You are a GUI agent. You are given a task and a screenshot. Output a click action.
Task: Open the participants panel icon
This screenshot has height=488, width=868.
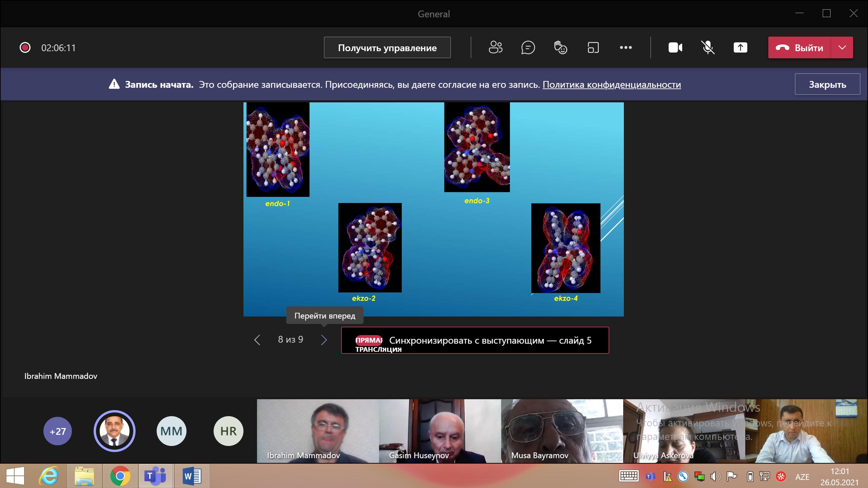(495, 47)
